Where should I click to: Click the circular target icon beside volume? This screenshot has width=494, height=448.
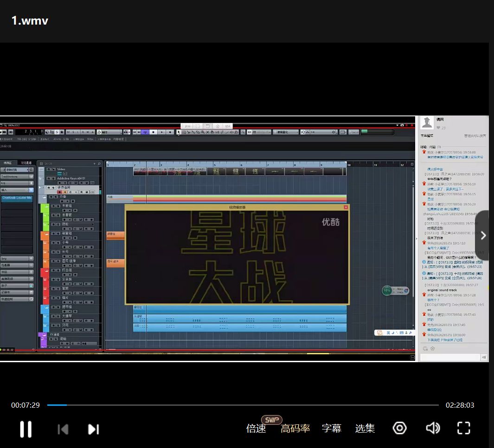point(399,428)
